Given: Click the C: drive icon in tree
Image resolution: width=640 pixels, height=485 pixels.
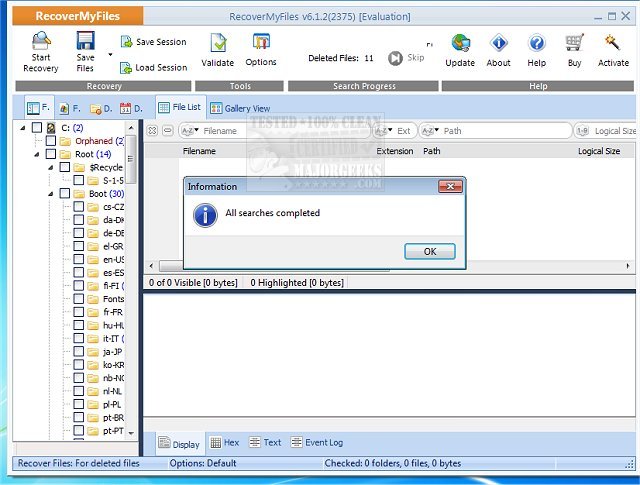Looking at the screenshot, I should click(x=51, y=128).
